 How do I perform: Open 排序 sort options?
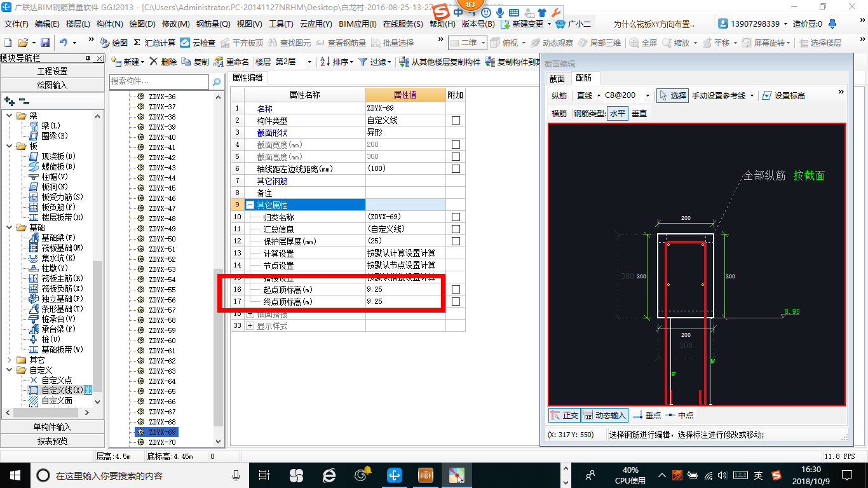[337, 62]
